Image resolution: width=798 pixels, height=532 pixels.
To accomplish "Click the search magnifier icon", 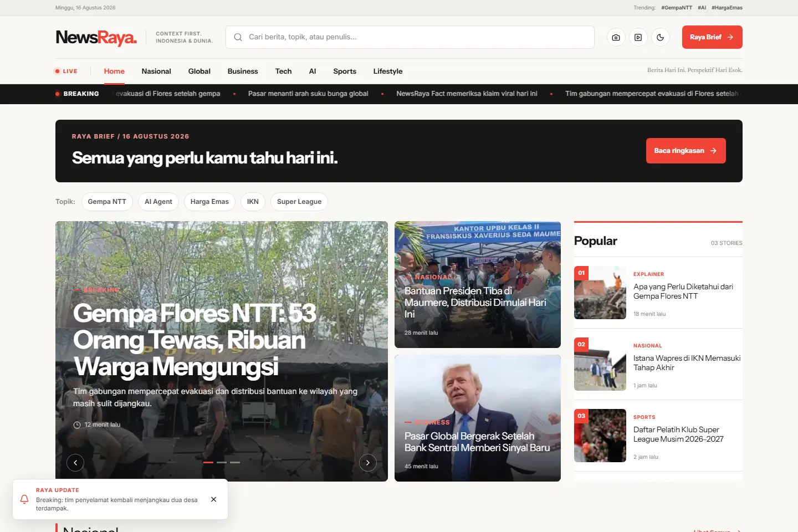I will click(238, 37).
